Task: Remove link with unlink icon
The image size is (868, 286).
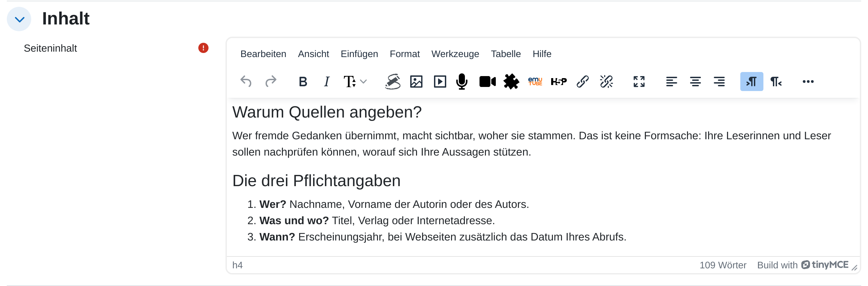Action: pos(607,82)
